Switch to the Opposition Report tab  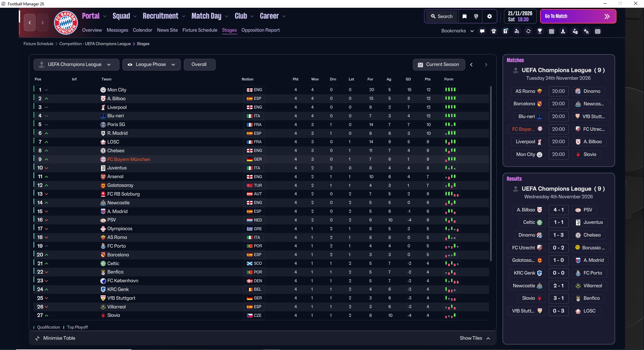(x=261, y=30)
